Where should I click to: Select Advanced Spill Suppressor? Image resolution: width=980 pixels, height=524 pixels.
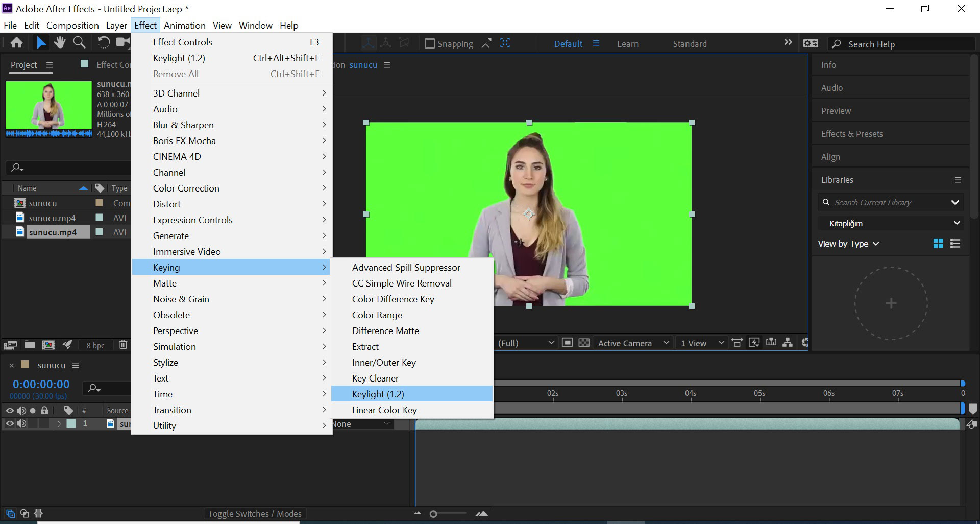(x=412, y=267)
